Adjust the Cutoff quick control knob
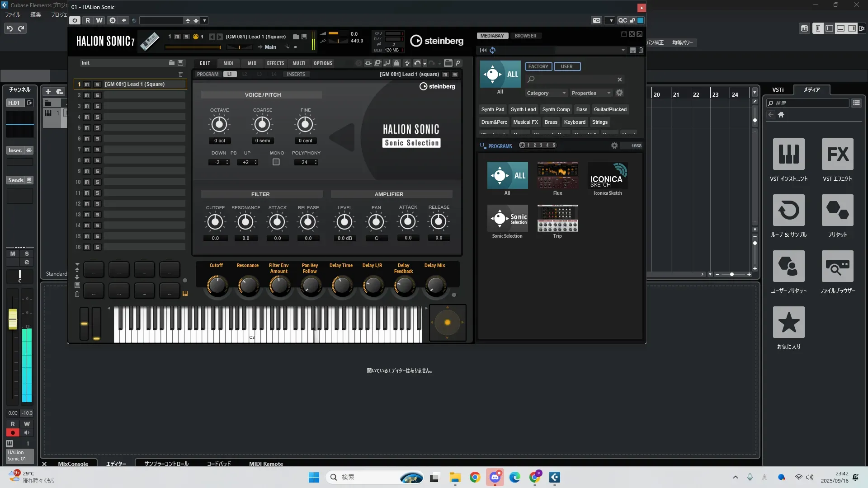 [x=217, y=286]
